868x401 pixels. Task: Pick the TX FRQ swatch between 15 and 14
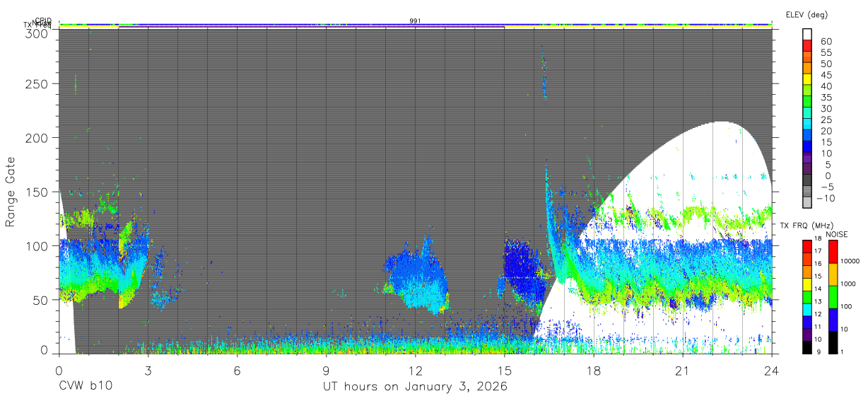pos(807,284)
